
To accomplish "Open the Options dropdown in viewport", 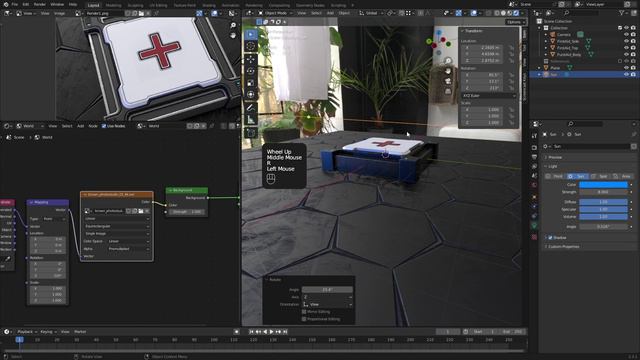I will pos(515,22).
